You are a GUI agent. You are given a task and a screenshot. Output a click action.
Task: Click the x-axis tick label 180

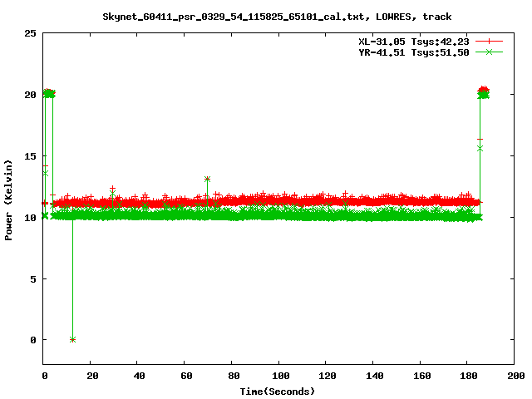(x=469, y=376)
